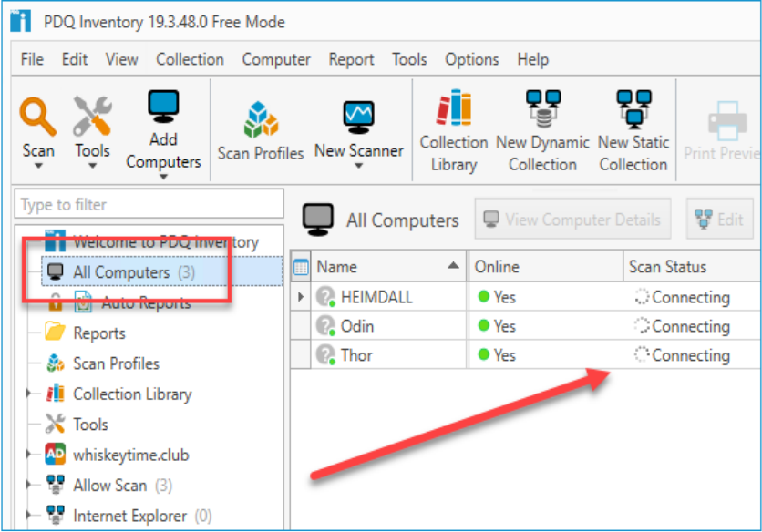
Task: Open the Edit menu
Action: (75, 59)
